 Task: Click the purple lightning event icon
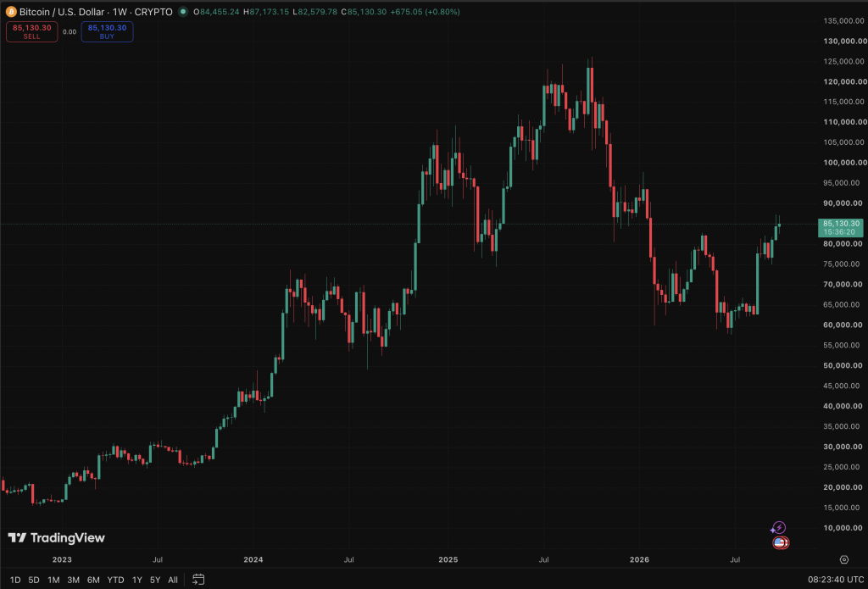779,527
